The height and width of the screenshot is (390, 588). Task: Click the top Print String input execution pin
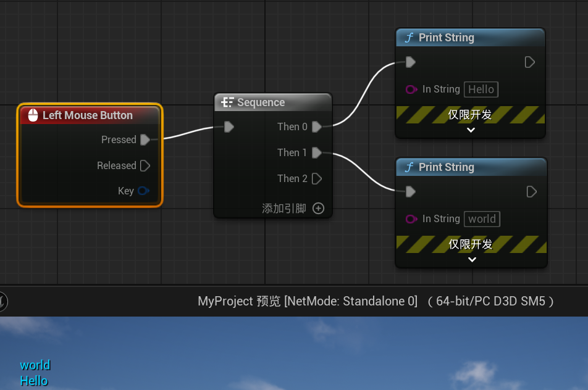(x=410, y=62)
